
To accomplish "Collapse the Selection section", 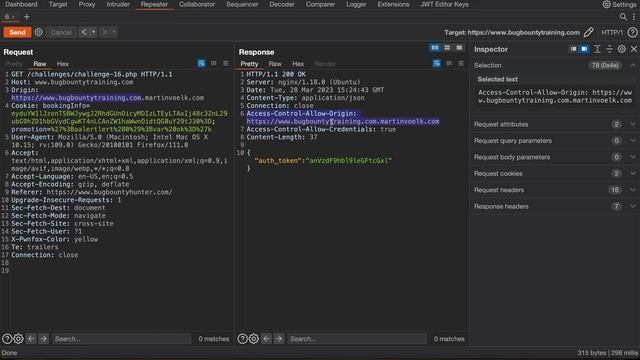I will tap(632, 65).
